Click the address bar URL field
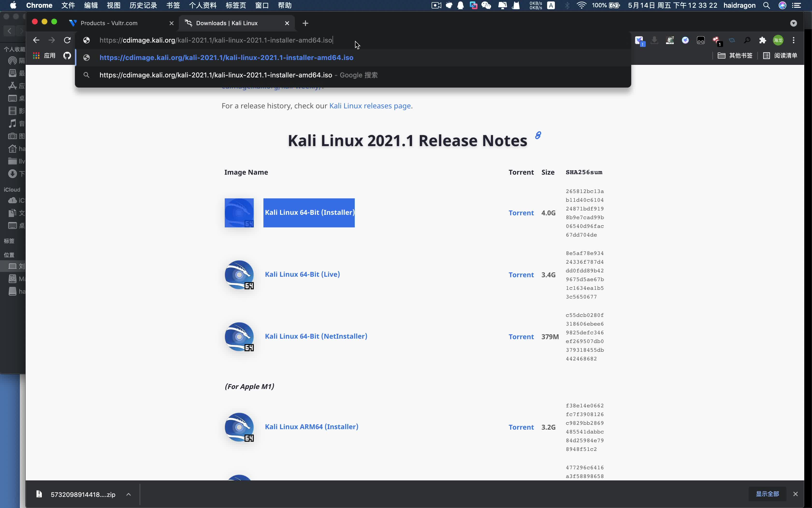The width and height of the screenshot is (812, 508). tap(353, 40)
